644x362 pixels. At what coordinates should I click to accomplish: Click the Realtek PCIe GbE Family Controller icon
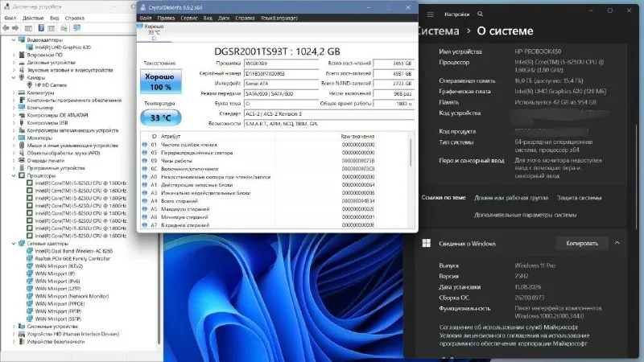coord(30,258)
